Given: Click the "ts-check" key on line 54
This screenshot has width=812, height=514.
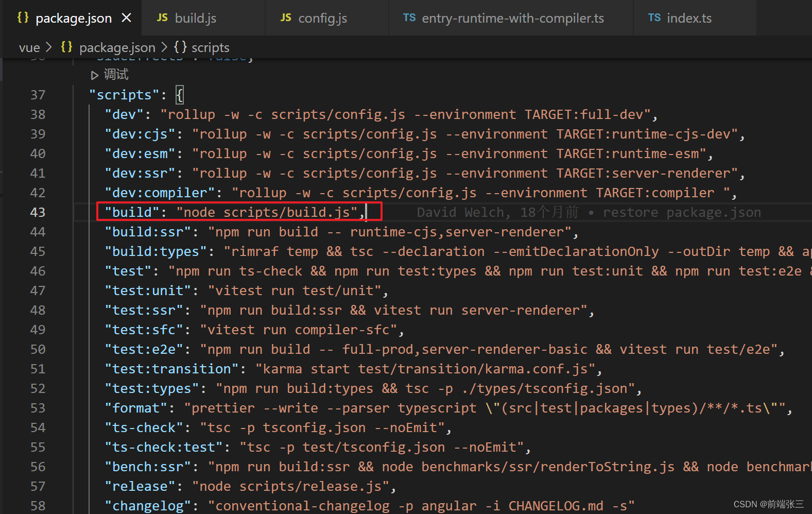Looking at the screenshot, I should coord(144,427).
